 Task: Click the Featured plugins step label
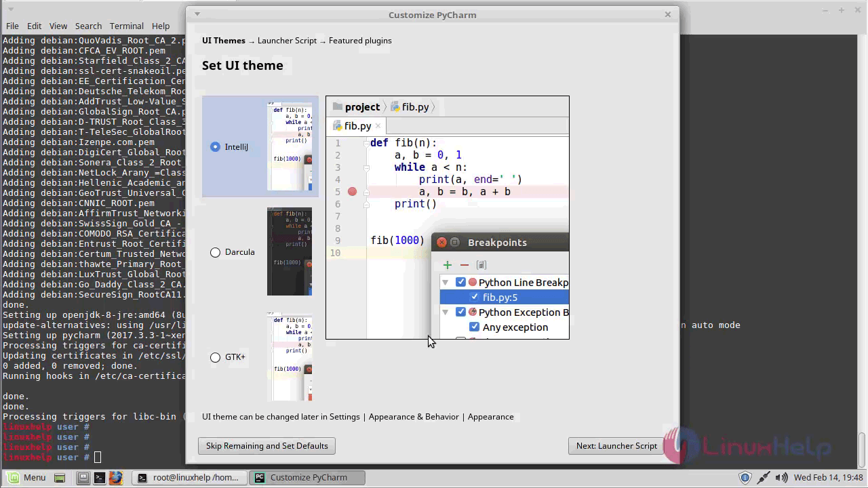tap(360, 41)
